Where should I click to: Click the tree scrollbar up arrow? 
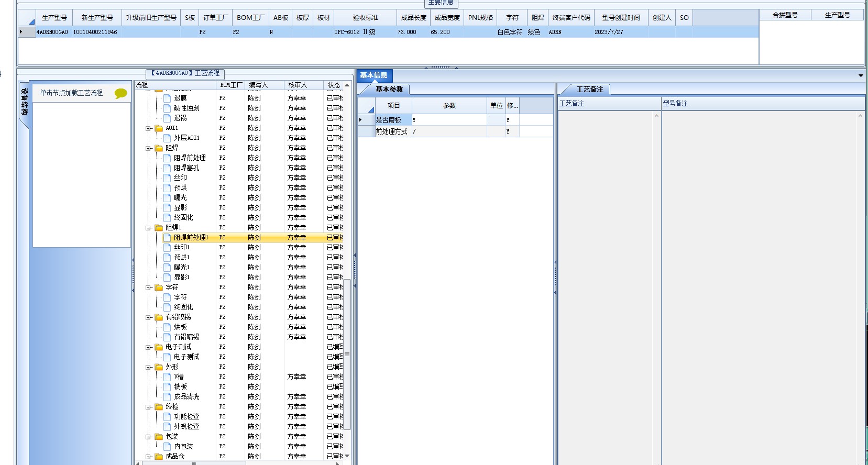point(347,85)
